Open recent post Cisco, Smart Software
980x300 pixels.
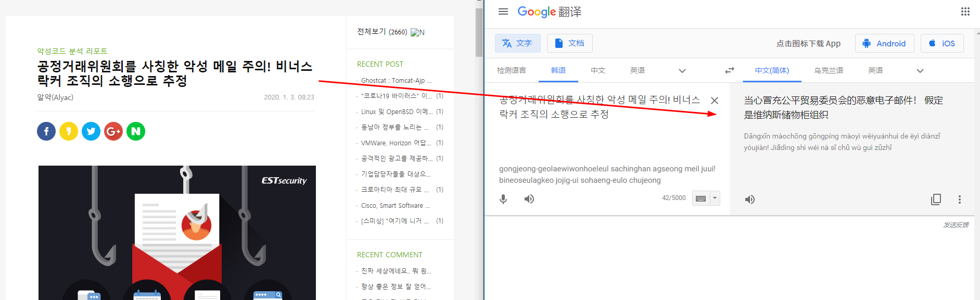(396, 206)
